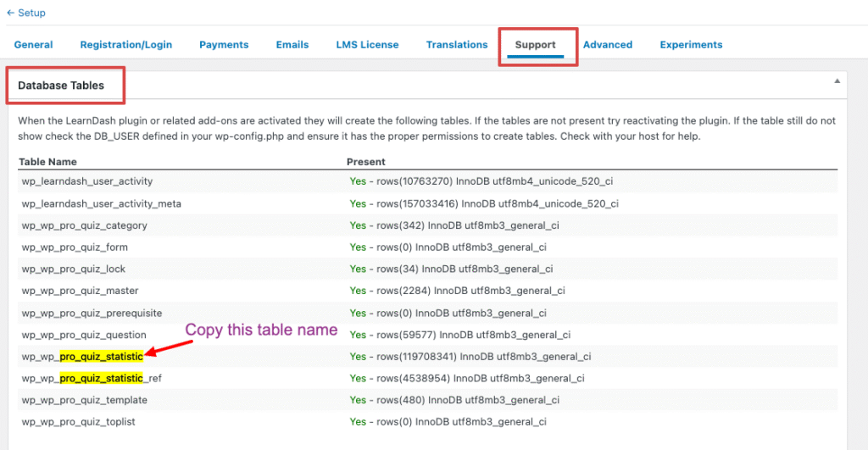868x450 pixels.
Task: Click the wp_wp_pro_quiz_statistic table name
Action: point(82,357)
